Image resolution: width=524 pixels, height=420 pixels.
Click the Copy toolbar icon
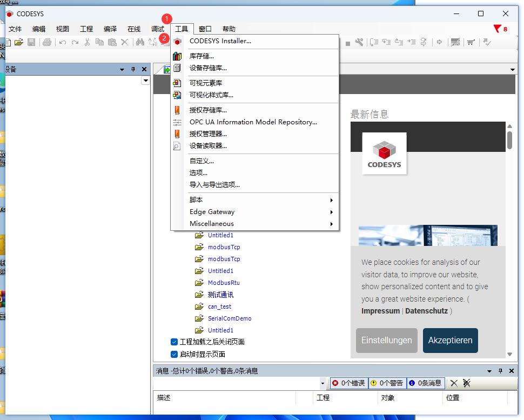pyautogui.click(x=99, y=42)
